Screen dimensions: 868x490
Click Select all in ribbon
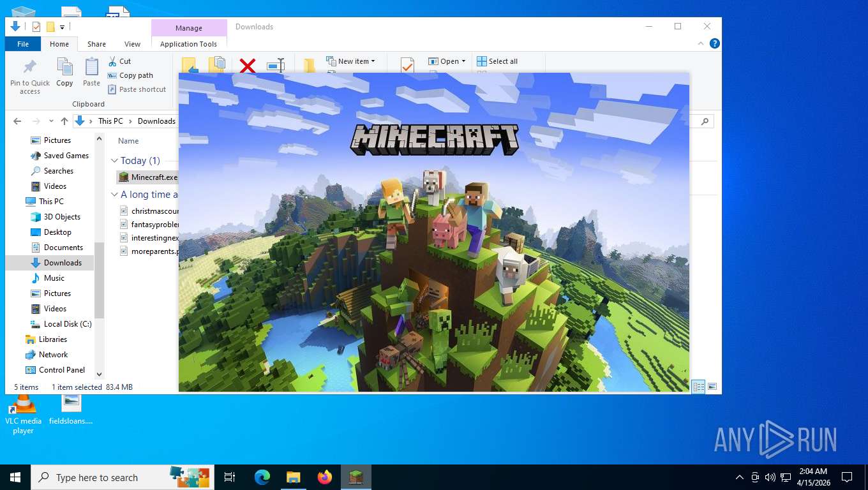pos(497,61)
